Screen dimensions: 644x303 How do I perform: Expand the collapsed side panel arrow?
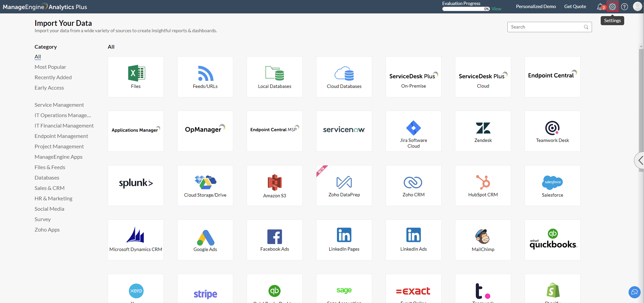[640, 160]
